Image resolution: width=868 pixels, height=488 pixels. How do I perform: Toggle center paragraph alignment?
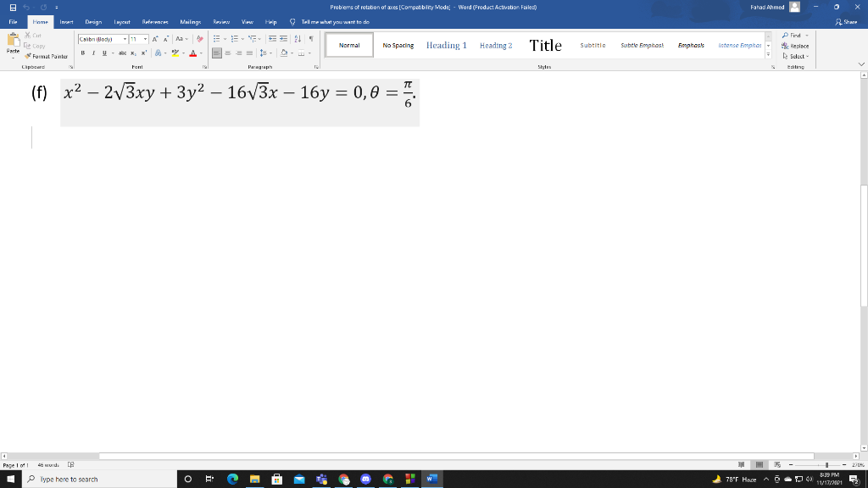click(228, 53)
